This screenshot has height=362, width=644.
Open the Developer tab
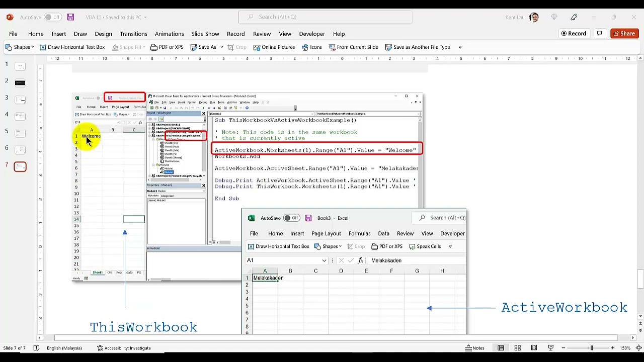tap(312, 34)
